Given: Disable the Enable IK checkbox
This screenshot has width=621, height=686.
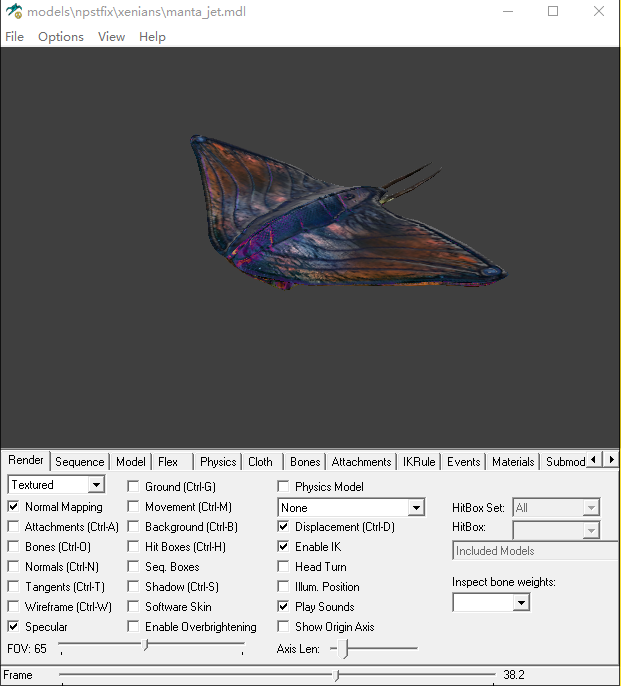Looking at the screenshot, I should click(283, 547).
